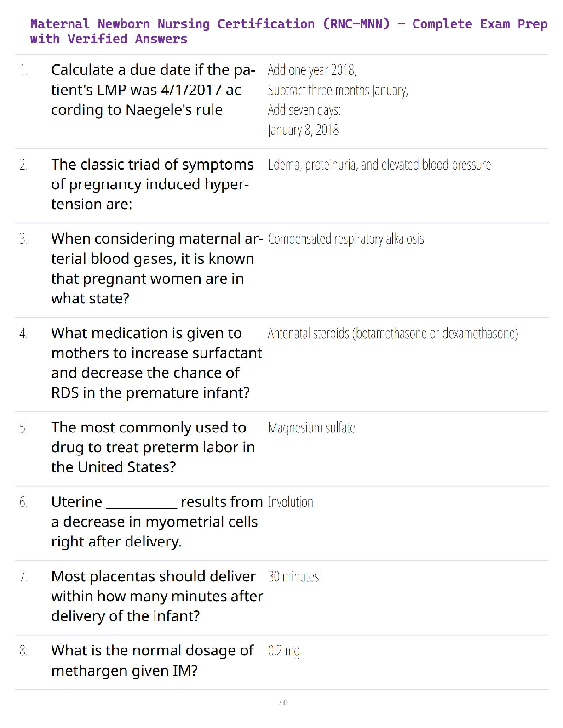563x728 pixels.
Task: Click the placenta delivery time question
Action: point(156,596)
